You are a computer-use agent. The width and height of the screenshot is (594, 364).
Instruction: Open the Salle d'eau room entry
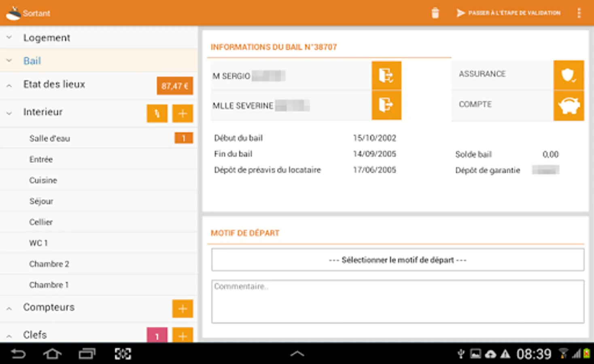click(49, 138)
